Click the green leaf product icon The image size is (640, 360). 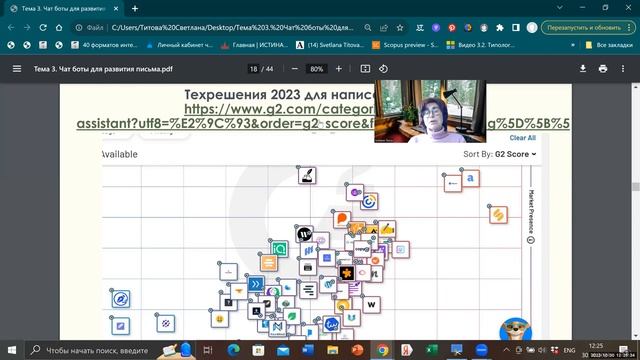point(292,316)
